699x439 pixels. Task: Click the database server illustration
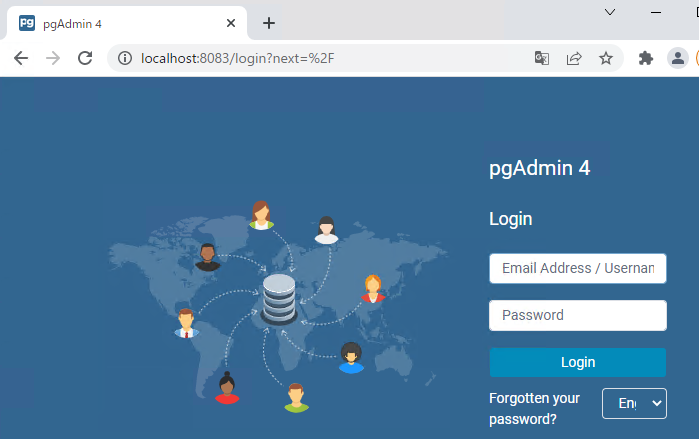click(x=279, y=299)
